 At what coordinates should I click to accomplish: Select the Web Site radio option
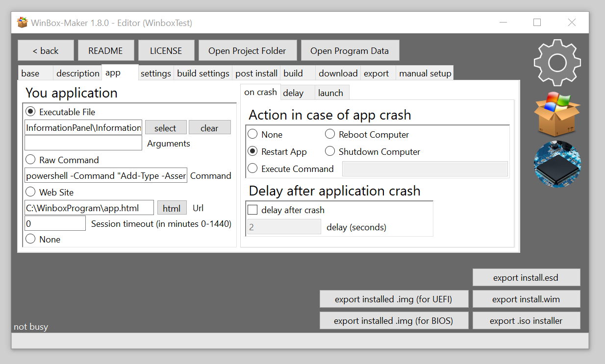coord(30,192)
